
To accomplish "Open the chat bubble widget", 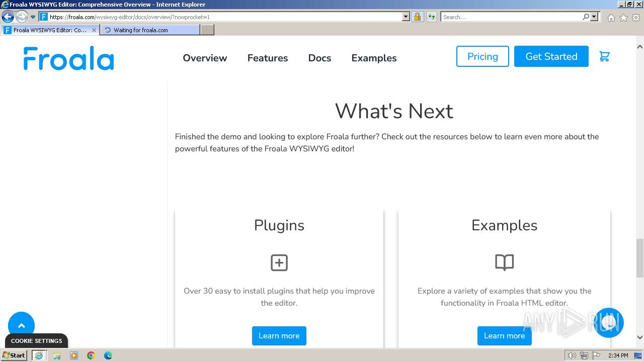I will (x=609, y=323).
